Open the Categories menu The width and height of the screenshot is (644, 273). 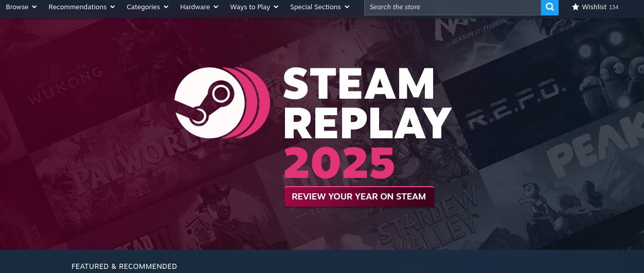pyautogui.click(x=147, y=7)
